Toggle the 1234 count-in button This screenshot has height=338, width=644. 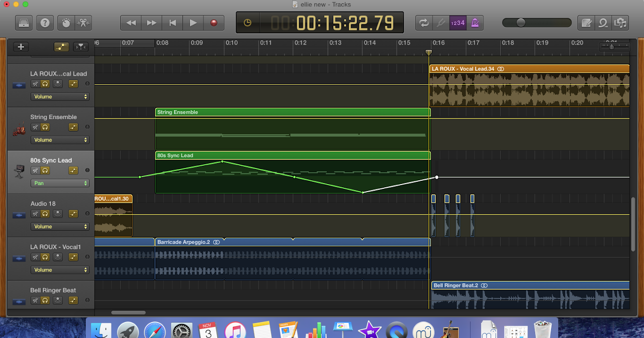(x=458, y=23)
